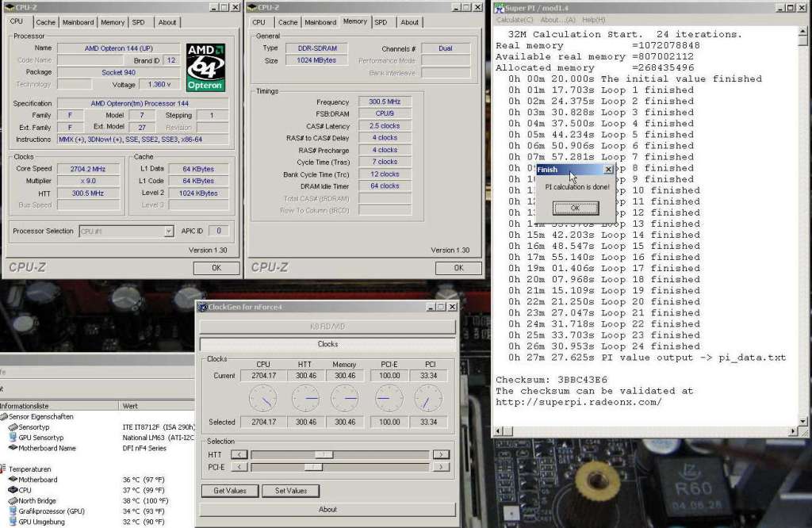Click Get Values in ClockGen
The image size is (812, 528).
click(x=230, y=491)
